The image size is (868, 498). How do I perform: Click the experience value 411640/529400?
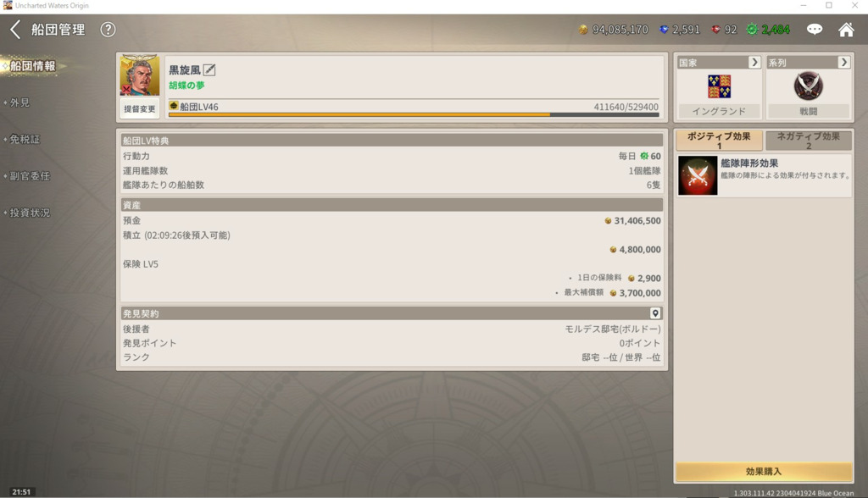pyautogui.click(x=626, y=107)
